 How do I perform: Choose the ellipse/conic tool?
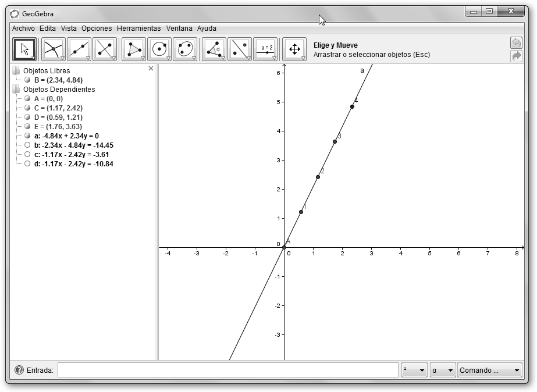click(x=185, y=49)
